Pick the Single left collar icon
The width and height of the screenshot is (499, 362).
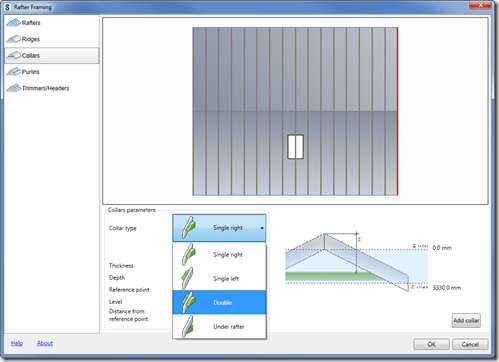click(x=187, y=278)
